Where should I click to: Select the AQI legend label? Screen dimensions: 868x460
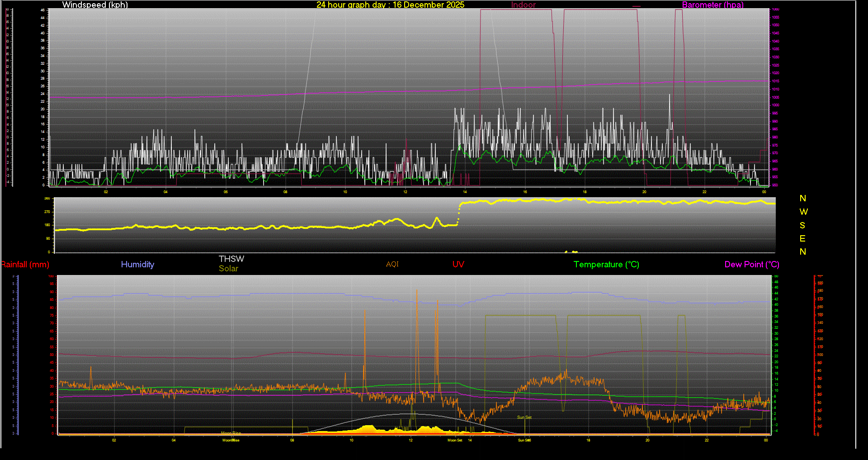click(392, 264)
